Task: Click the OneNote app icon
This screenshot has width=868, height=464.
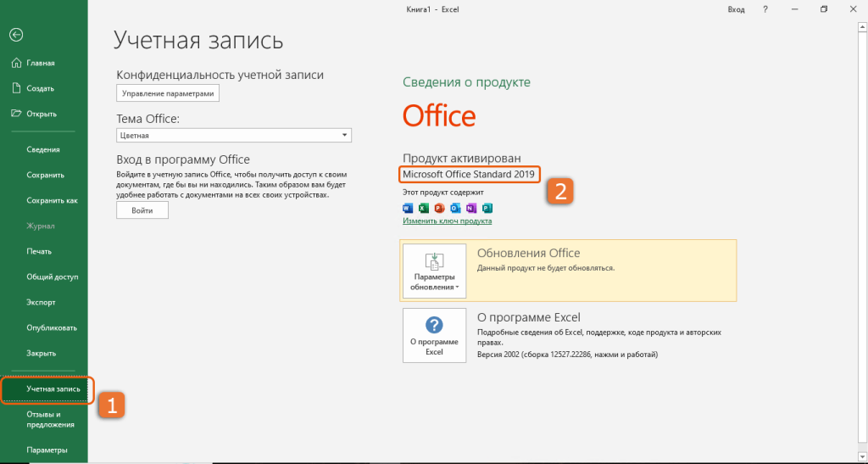Action: 471,208
